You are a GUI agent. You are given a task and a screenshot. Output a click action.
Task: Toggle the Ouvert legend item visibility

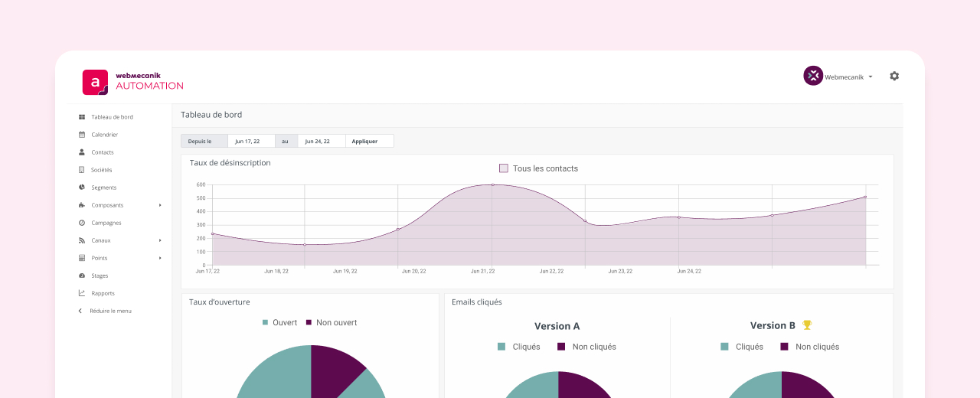(x=279, y=322)
